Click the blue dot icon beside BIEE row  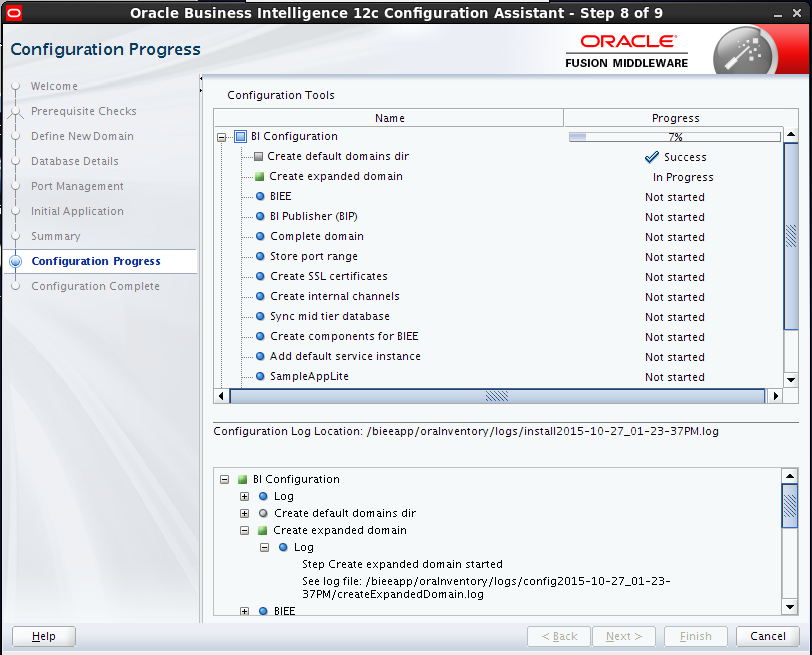260,196
